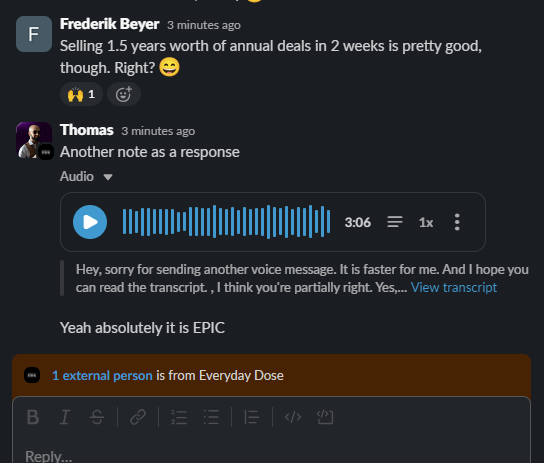The width and height of the screenshot is (544, 463).
Task: Focus the Reply message field
Action: 271,455
